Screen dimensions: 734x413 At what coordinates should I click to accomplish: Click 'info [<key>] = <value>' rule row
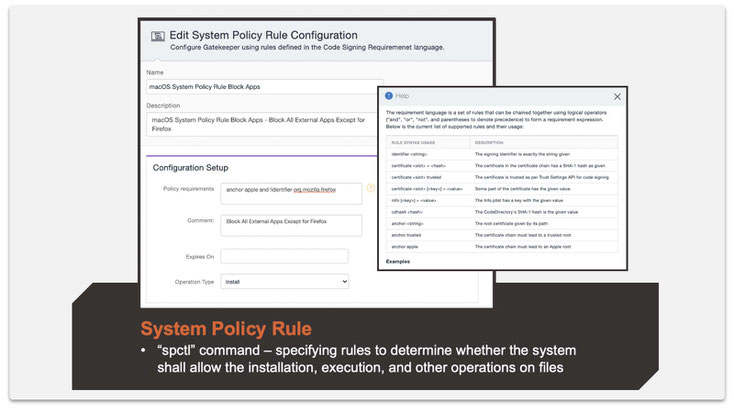coord(502,200)
